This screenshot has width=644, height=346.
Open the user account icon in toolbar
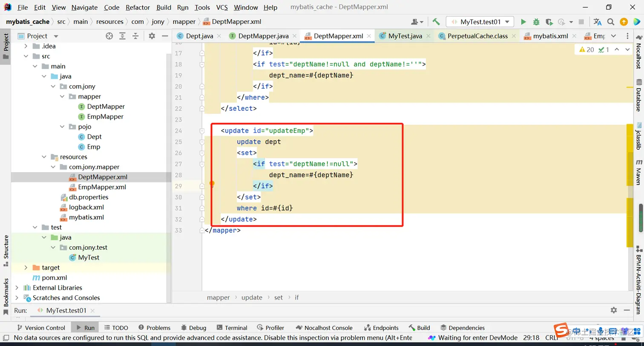point(417,22)
